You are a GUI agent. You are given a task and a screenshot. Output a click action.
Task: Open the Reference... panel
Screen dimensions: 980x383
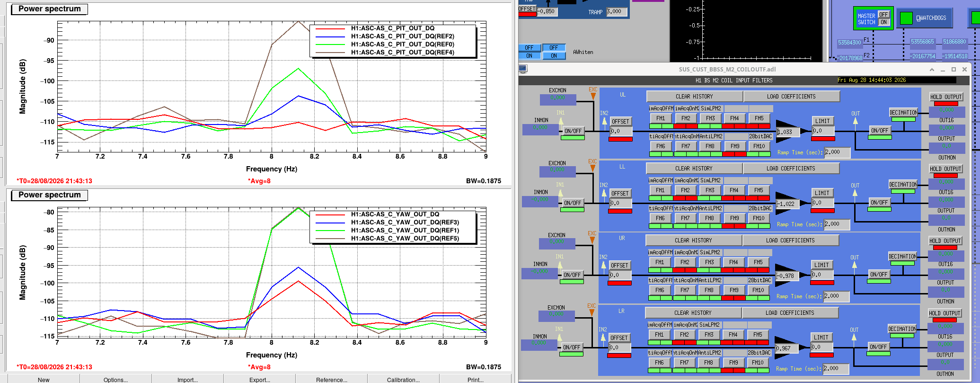[331, 379]
